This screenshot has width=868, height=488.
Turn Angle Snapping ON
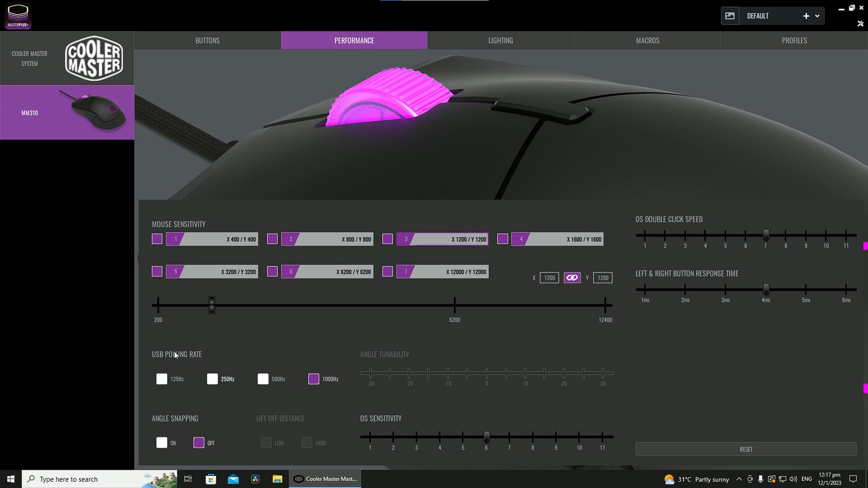tap(161, 443)
